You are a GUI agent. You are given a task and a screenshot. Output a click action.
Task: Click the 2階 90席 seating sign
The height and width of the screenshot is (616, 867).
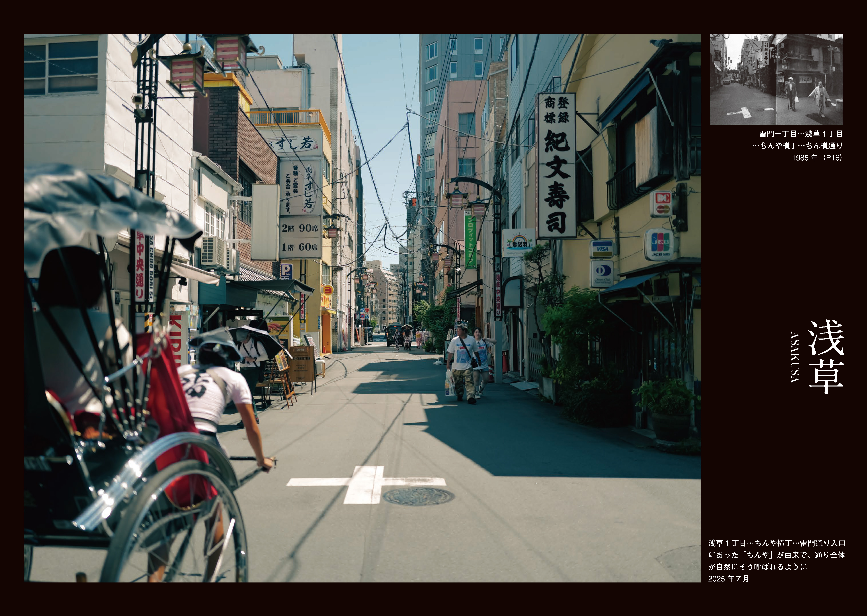point(300,228)
